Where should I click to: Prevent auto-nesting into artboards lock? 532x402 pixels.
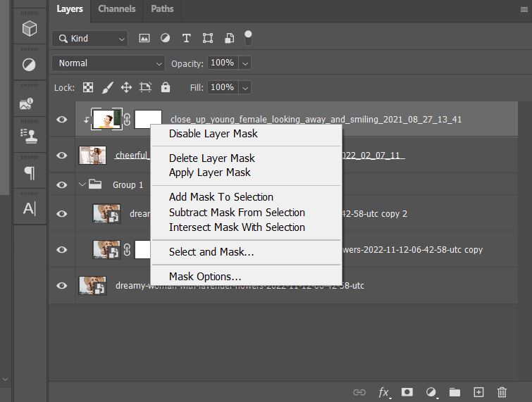point(146,87)
